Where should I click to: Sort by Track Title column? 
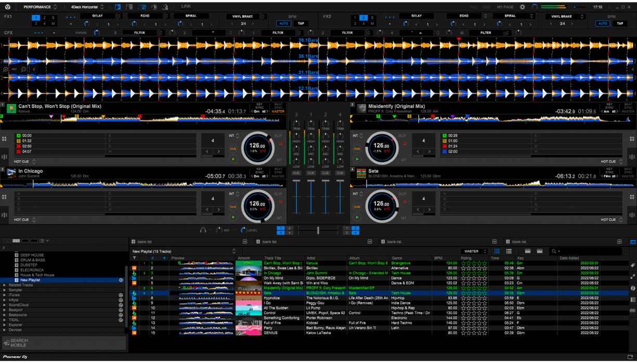(x=283, y=258)
